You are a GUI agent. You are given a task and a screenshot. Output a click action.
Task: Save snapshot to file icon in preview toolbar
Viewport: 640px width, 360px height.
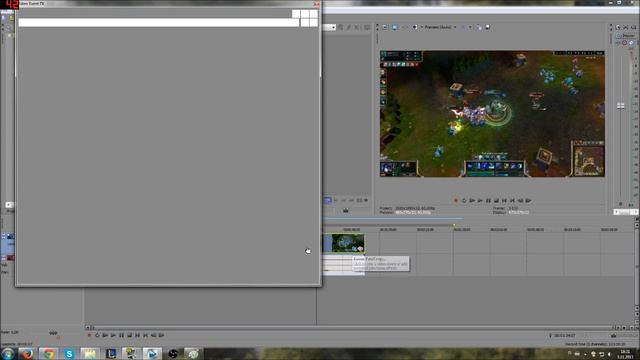[487, 27]
